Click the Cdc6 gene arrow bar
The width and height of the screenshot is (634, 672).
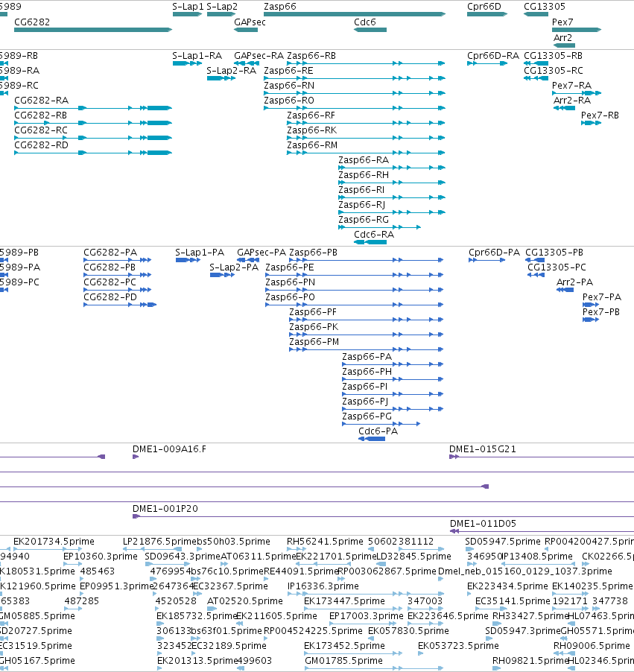point(370,30)
